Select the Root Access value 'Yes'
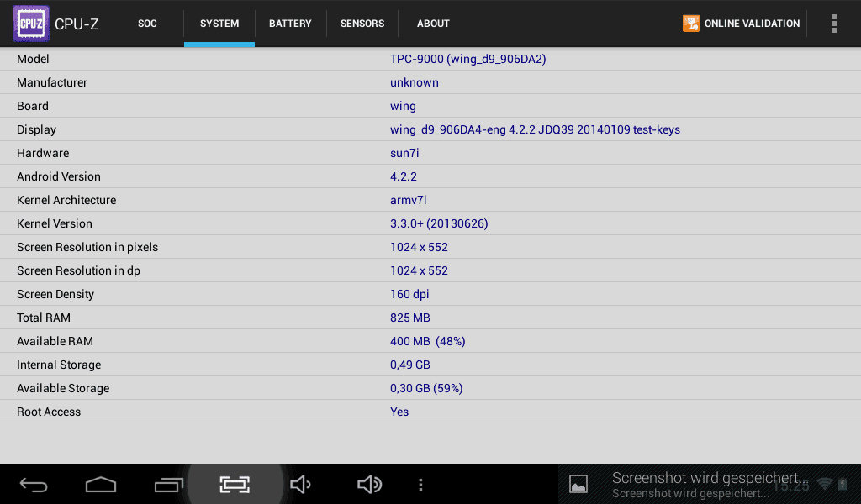Screen dimensions: 861x504 399,412
